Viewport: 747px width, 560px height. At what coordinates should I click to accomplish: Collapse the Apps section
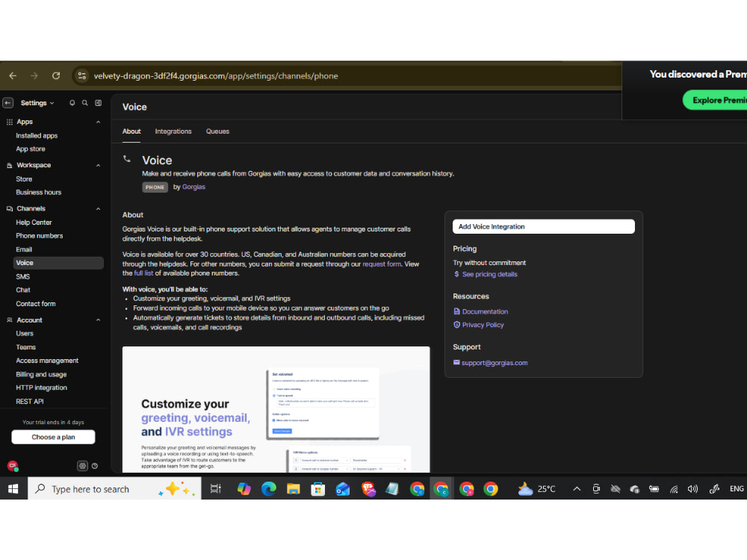click(x=98, y=122)
